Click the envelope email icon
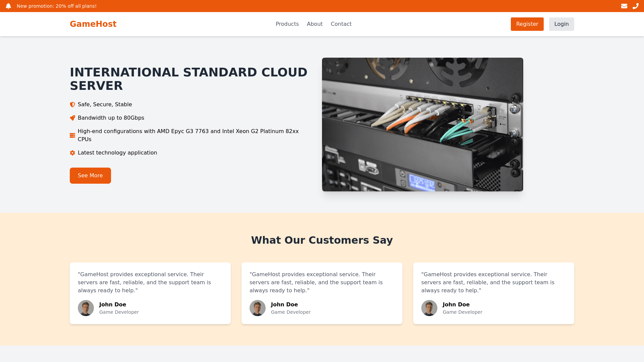Image resolution: width=644 pixels, height=362 pixels. point(624,6)
